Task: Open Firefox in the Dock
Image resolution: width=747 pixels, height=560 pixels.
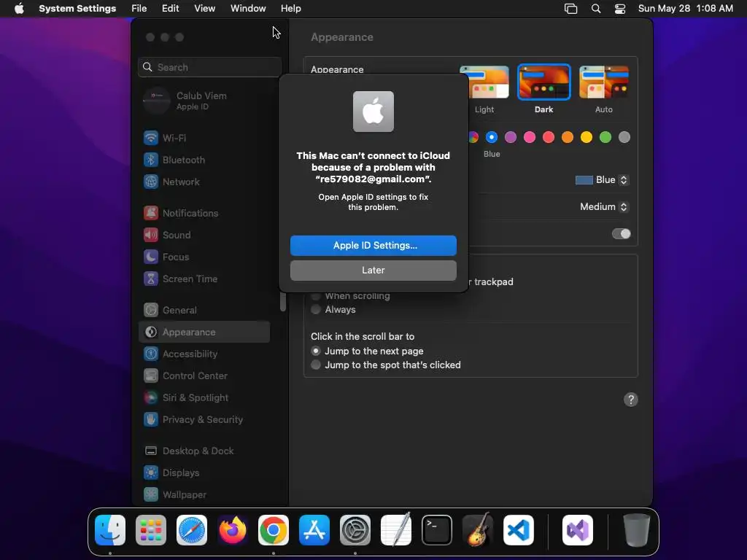Action: (233, 530)
